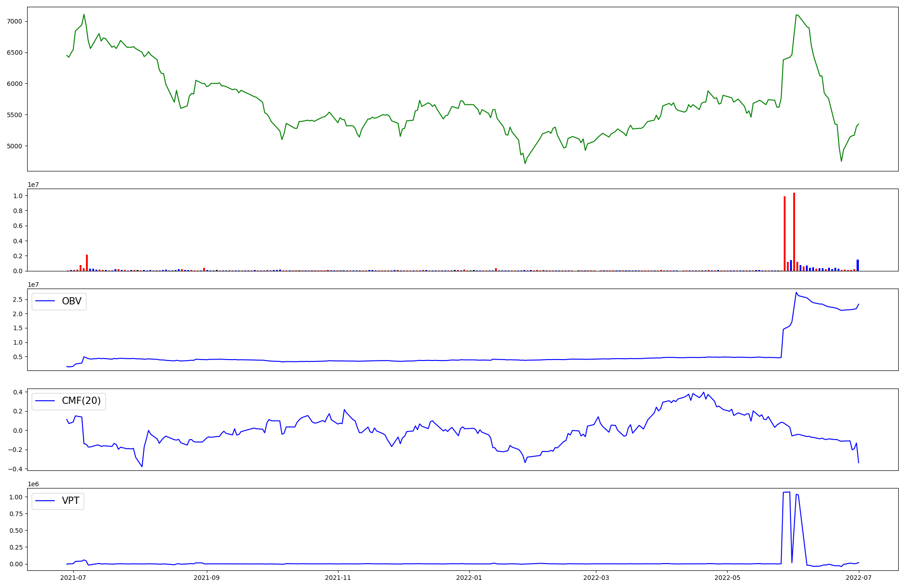Click the OBV legend label

[x=71, y=301]
